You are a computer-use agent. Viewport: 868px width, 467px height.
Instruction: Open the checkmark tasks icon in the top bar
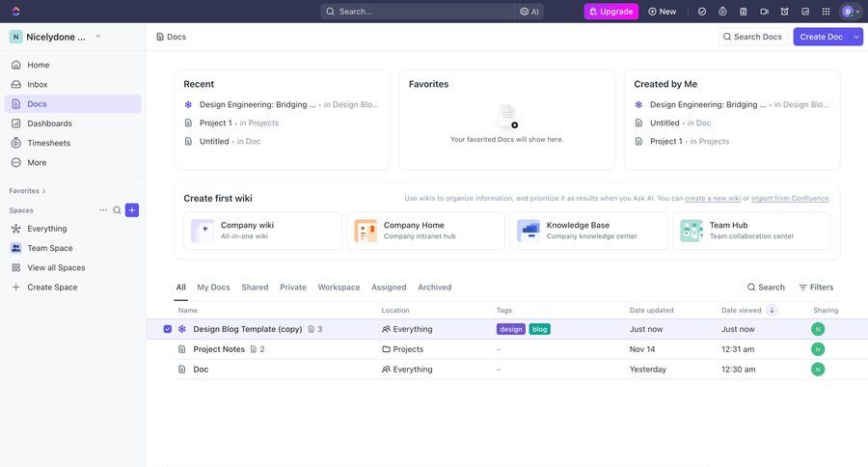[x=702, y=11]
